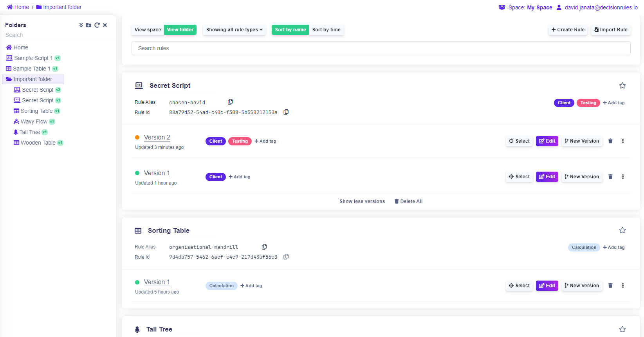Click the new folder icon in Folders panel

click(88, 25)
